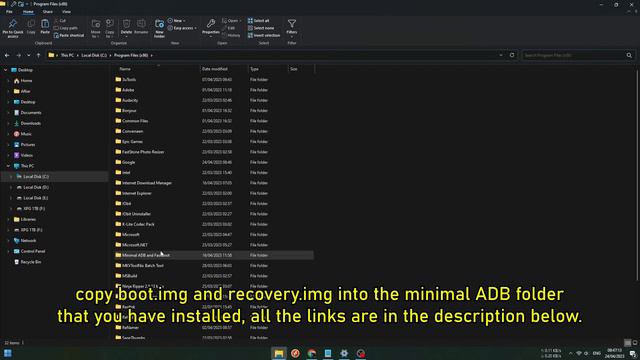Collapse the Desktop tree node
The image size is (640, 360).
click(5, 70)
